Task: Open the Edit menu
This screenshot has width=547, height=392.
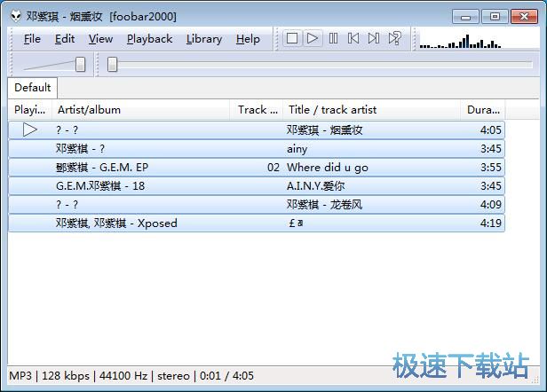Action: point(65,39)
